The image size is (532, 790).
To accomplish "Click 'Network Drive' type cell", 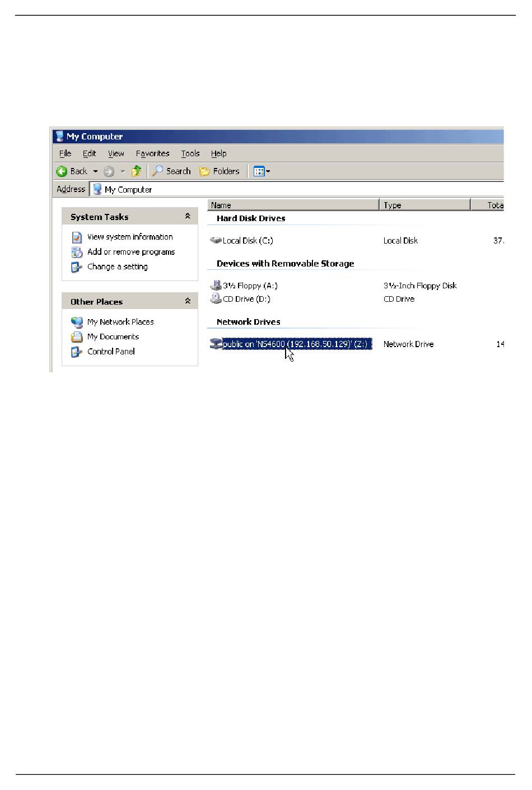I will 408,344.
